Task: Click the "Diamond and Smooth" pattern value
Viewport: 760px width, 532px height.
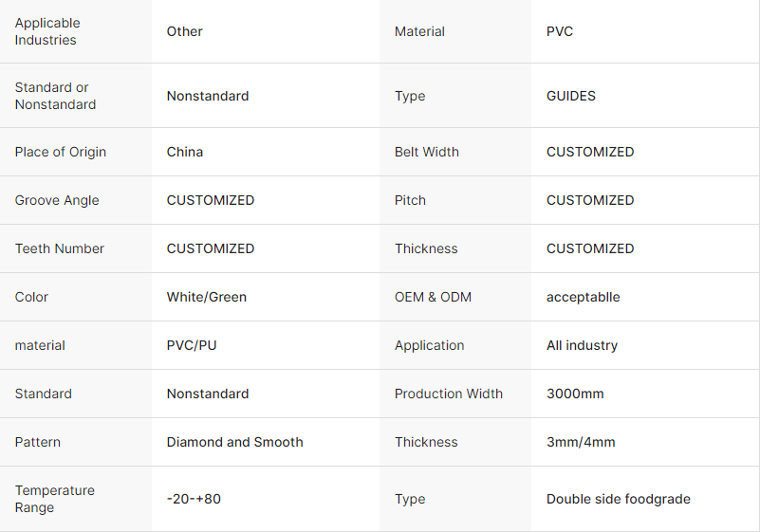Action: pyautogui.click(x=235, y=442)
